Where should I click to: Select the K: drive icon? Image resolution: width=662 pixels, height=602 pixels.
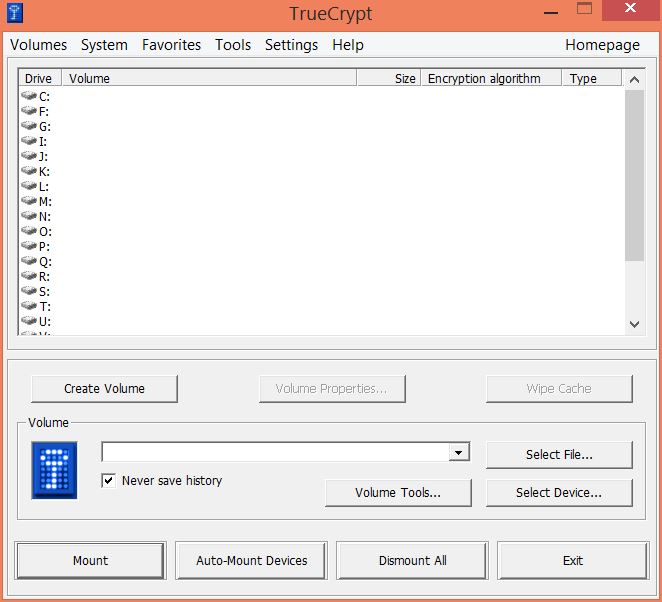pos(29,171)
